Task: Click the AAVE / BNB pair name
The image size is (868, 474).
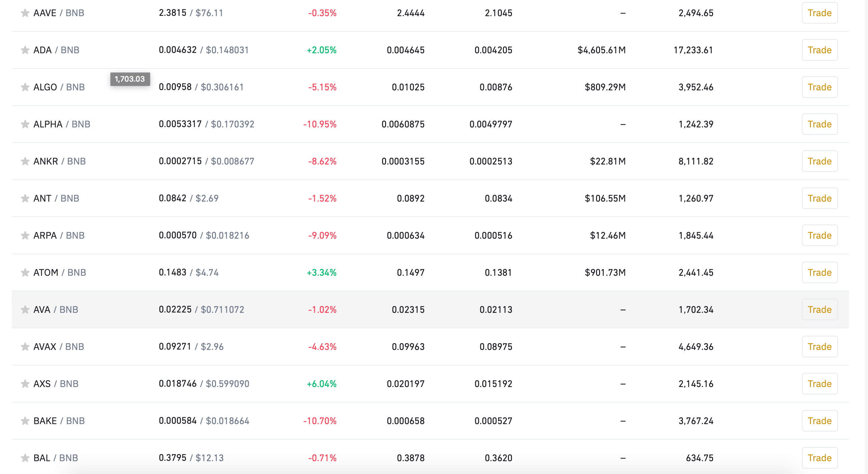Action: coord(59,13)
